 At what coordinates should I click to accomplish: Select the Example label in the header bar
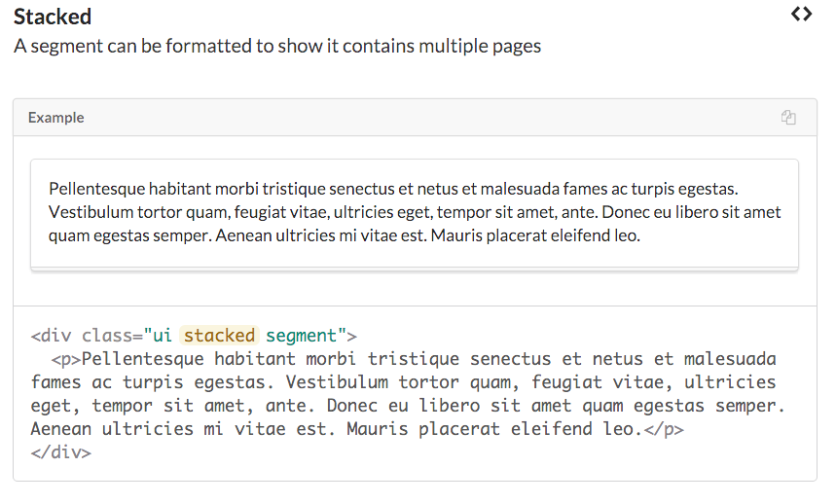55,118
